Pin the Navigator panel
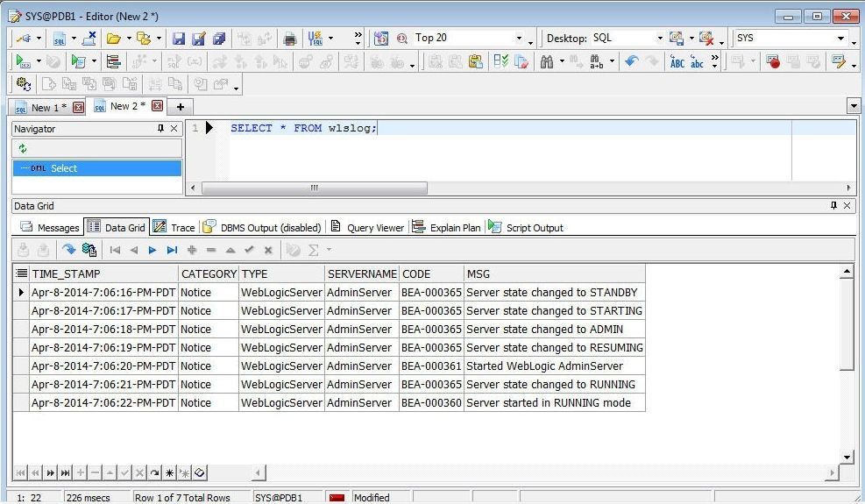This screenshot has height=504, width=865. (160, 128)
